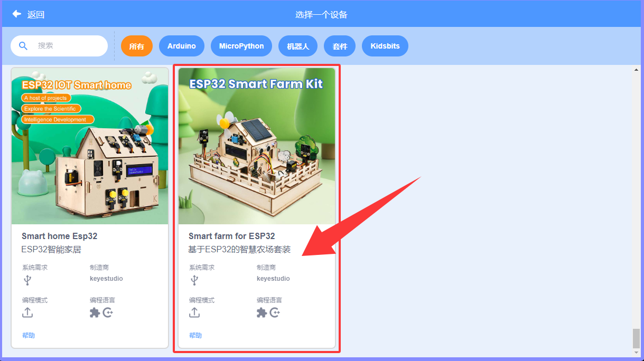Click 制造商 label on Smart home card
This screenshot has height=361, width=644.
[x=99, y=268]
